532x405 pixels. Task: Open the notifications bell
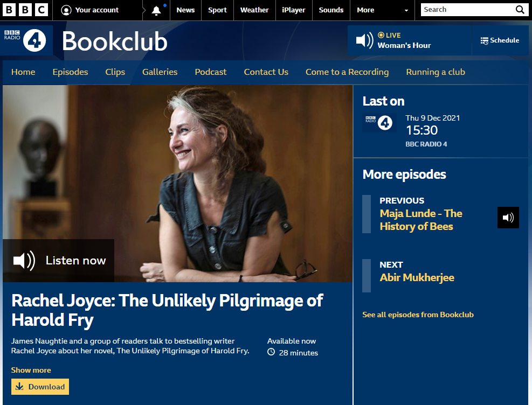[156, 11]
